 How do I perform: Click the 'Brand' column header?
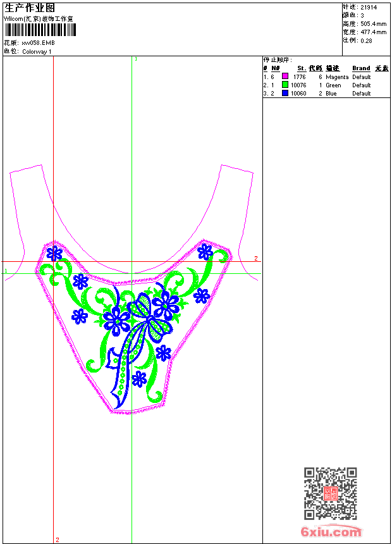pyautogui.click(x=361, y=68)
